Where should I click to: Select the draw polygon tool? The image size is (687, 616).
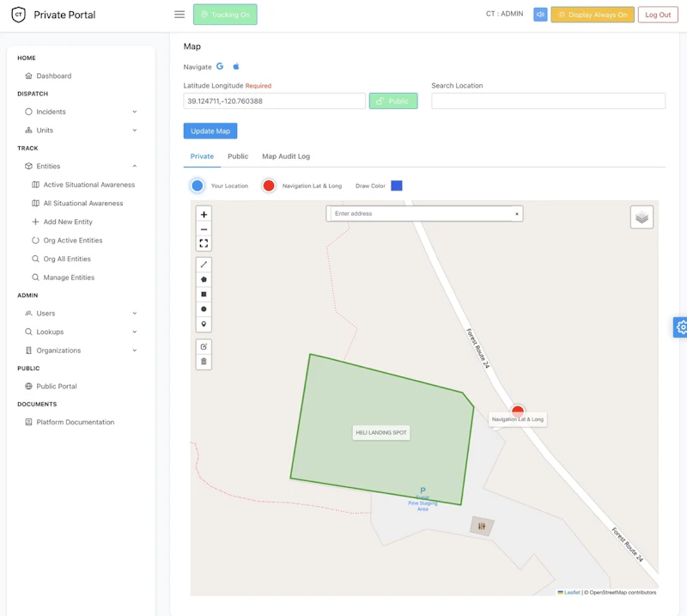(x=204, y=279)
